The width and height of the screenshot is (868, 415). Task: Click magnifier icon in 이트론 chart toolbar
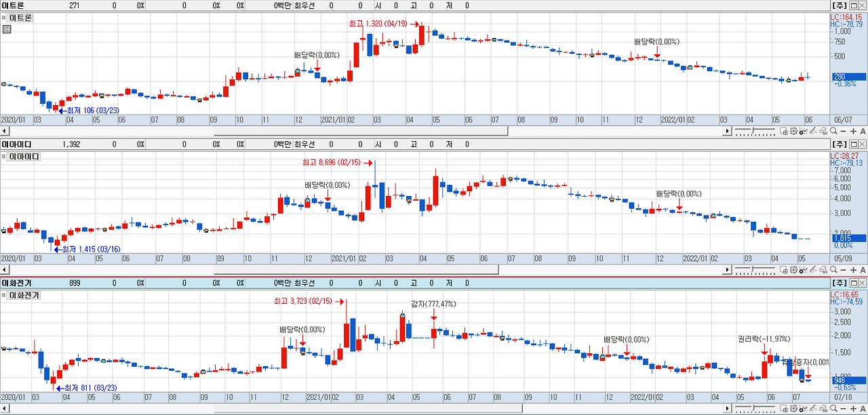click(833, 131)
